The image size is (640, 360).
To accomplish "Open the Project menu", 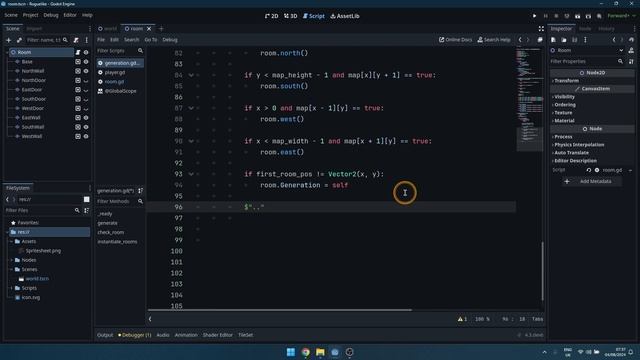I will click(30, 15).
